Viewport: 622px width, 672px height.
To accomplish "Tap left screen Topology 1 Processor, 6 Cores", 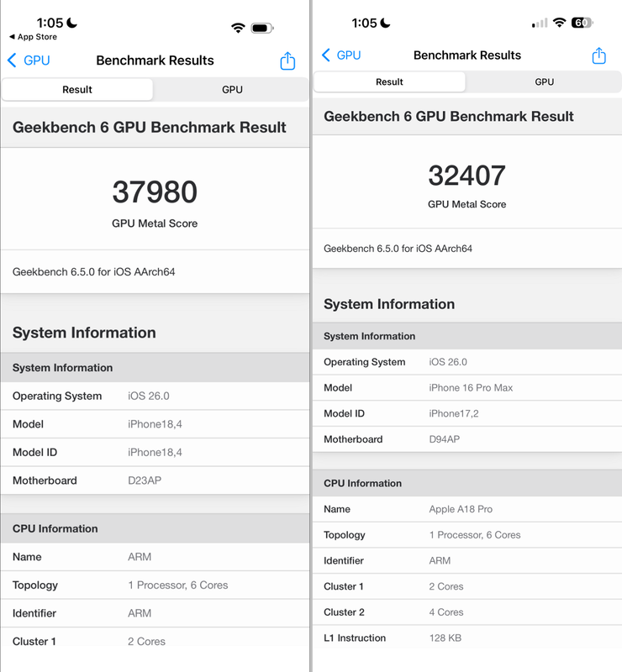I will click(178, 585).
